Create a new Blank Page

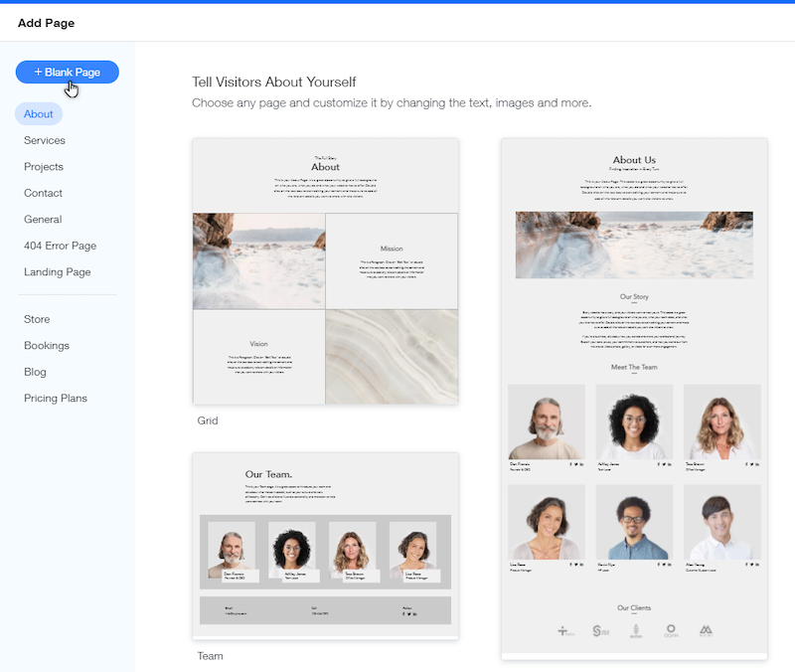tap(67, 72)
